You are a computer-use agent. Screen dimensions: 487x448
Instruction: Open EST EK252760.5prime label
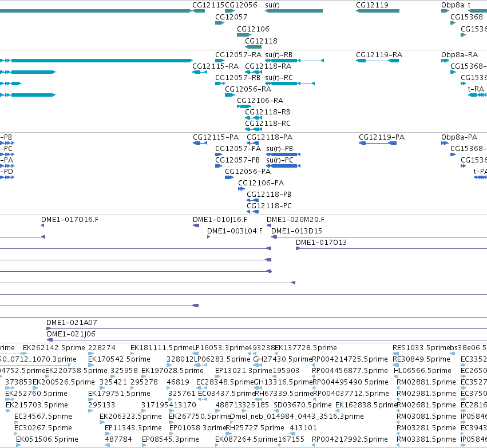(36, 394)
